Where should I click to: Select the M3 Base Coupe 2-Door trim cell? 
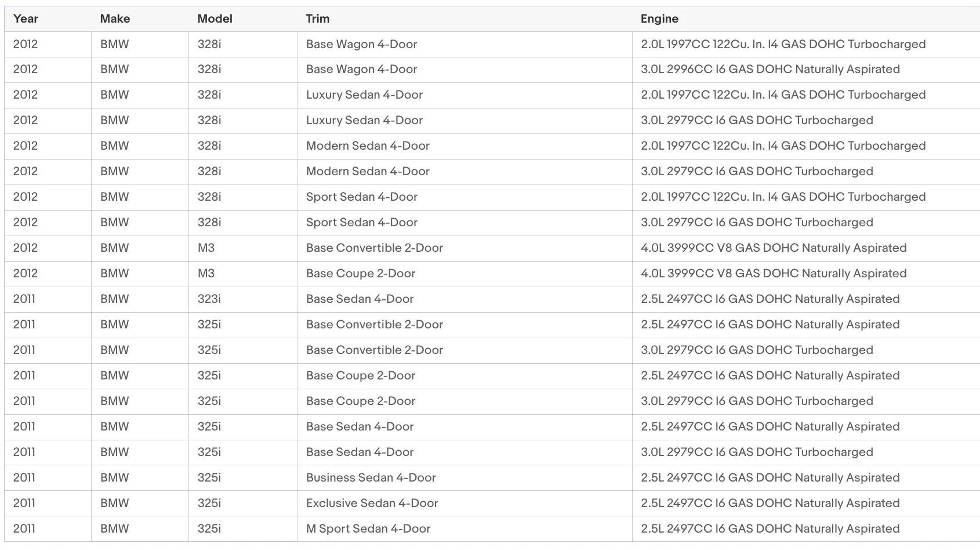(x=464, y=274)
